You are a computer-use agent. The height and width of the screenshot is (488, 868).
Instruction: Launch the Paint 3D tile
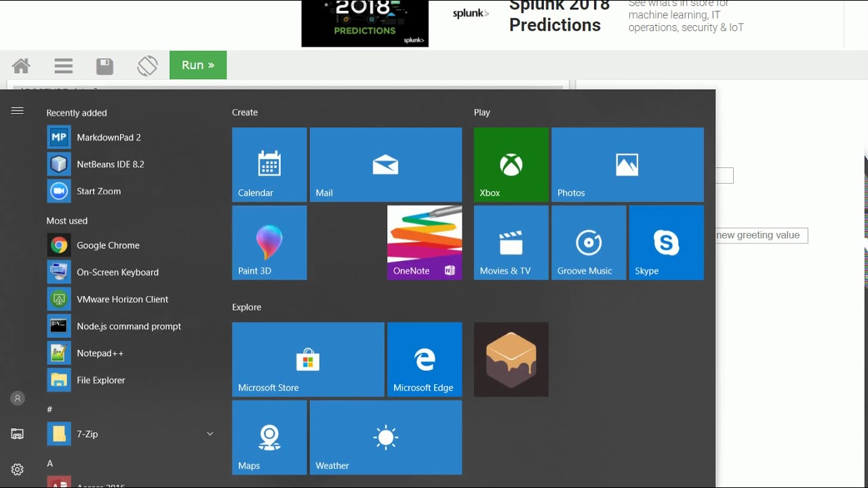tap(269, 243)
